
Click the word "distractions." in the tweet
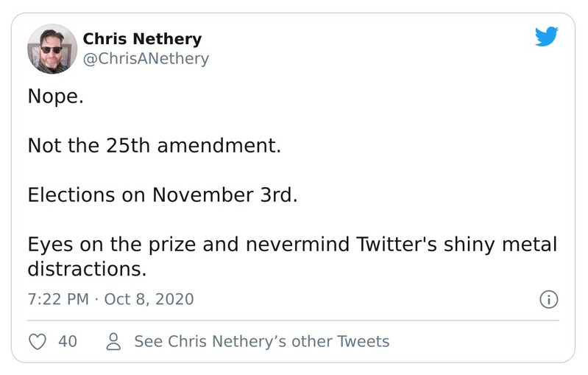pos(87,269)
